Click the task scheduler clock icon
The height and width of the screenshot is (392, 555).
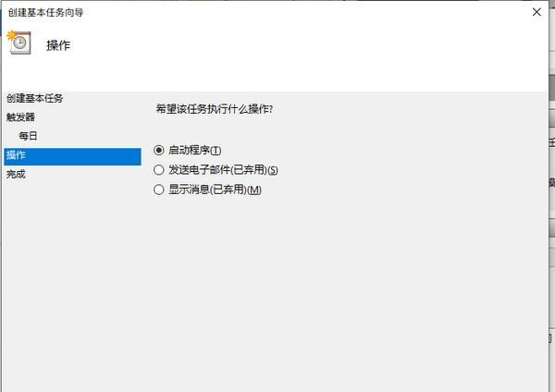pos(18,43)
